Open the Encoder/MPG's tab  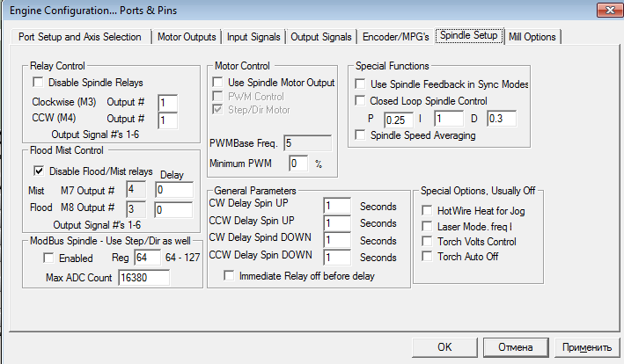(x=395, y=37)
